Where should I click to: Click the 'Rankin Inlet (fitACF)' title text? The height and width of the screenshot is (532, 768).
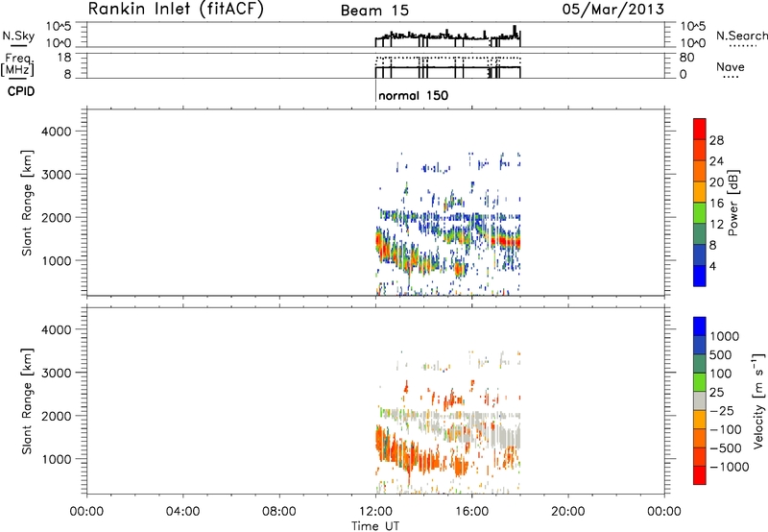pyautogui.click(x=176, y=10)
